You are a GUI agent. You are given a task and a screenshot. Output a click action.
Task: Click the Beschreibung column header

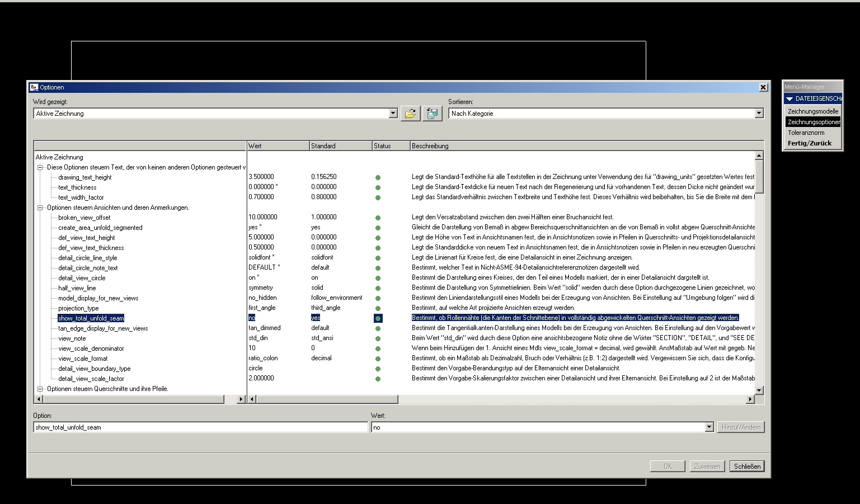click(586, 146)
